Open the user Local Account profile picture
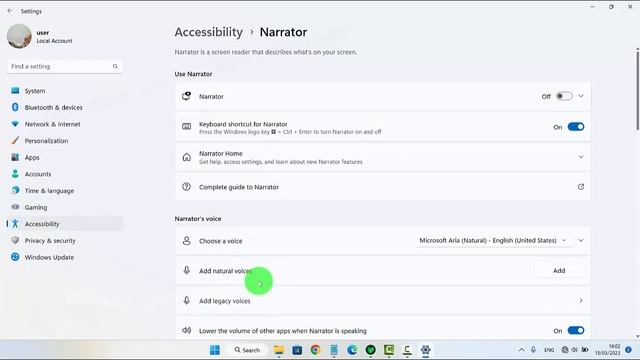The image size is (640, 360). pos(19,36)
